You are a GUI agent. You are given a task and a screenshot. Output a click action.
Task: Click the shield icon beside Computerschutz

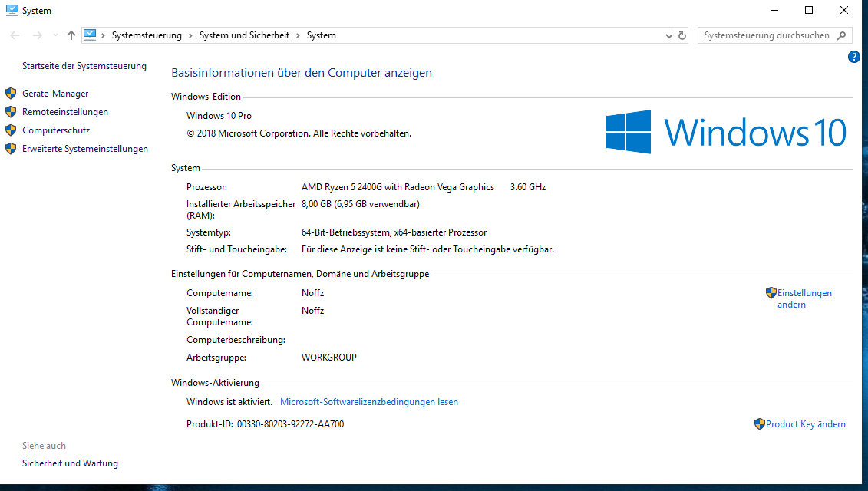11,130
